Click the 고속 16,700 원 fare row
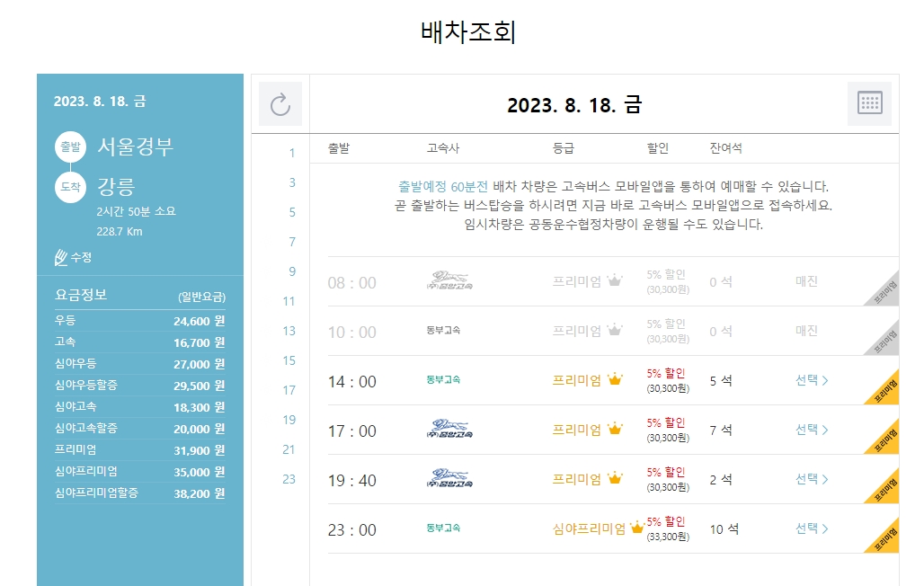 [139, 342]
